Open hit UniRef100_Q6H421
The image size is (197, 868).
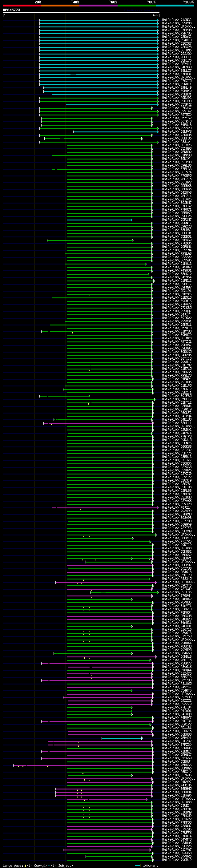point(177,738)
